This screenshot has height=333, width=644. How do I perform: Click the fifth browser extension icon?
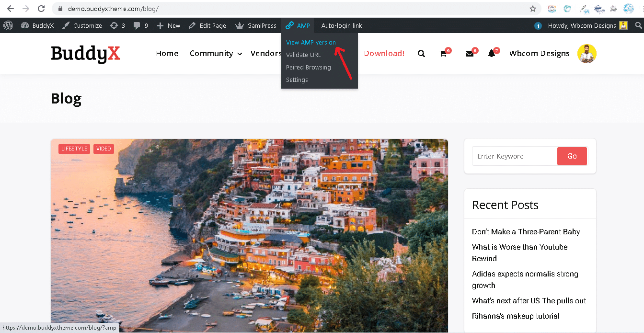click(613, 9)
